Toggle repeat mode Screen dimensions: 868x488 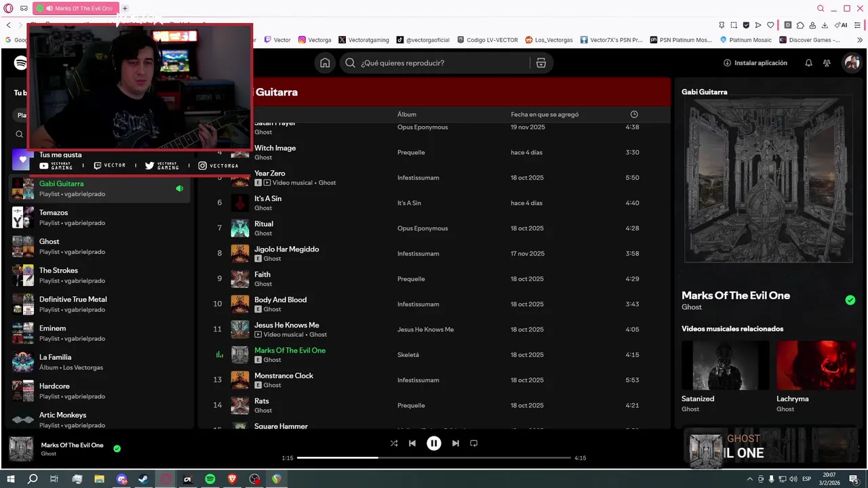tap(474, 443)
